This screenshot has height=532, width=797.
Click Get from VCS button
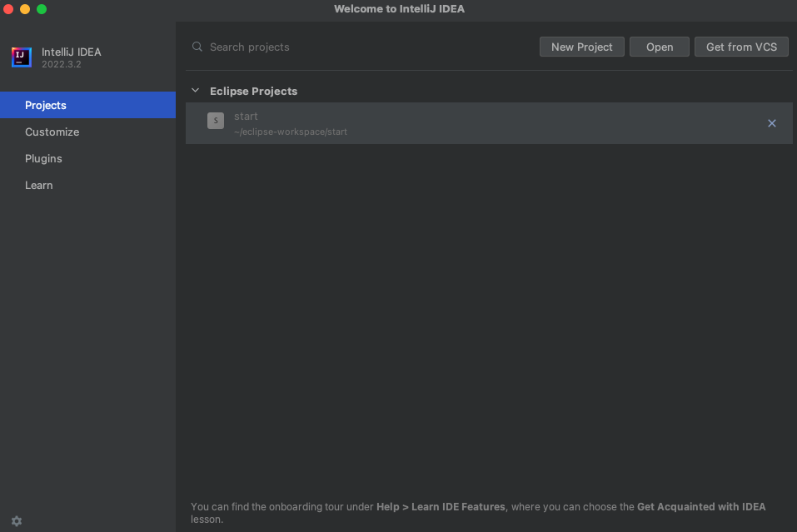tap(741, 47)
